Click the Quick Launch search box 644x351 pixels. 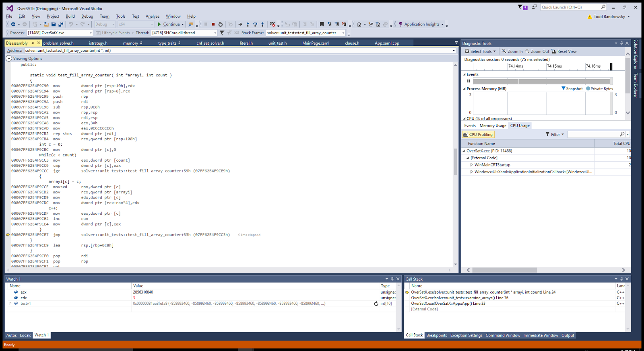(x=574, y=7)
